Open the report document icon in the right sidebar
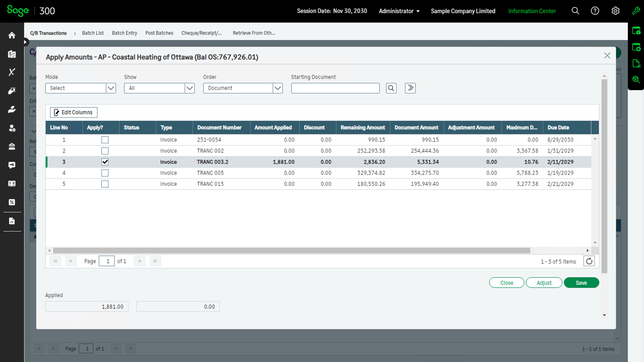 pyautogui.click(x=637, y=63)
